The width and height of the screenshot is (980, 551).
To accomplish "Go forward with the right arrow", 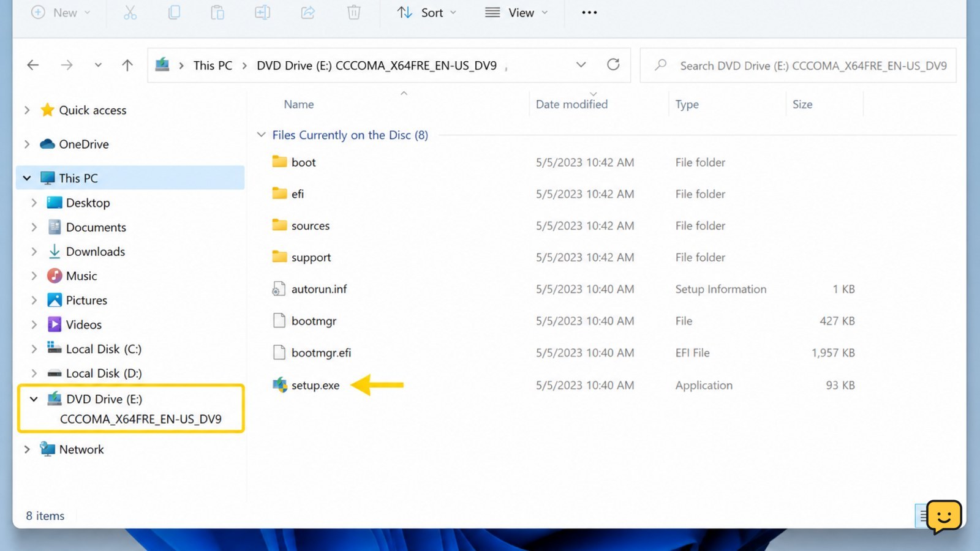I will coord(67,65).
